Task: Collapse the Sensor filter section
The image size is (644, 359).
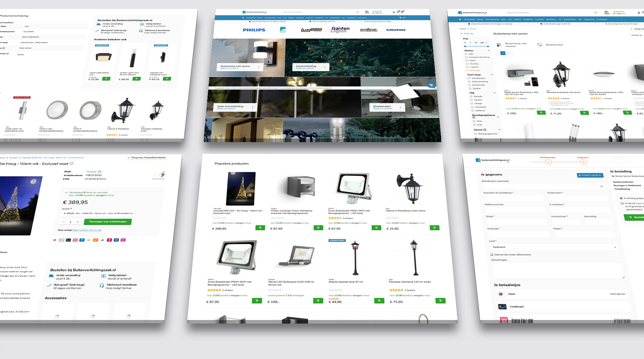Action: pyautogui.click(x=499, y=130)
